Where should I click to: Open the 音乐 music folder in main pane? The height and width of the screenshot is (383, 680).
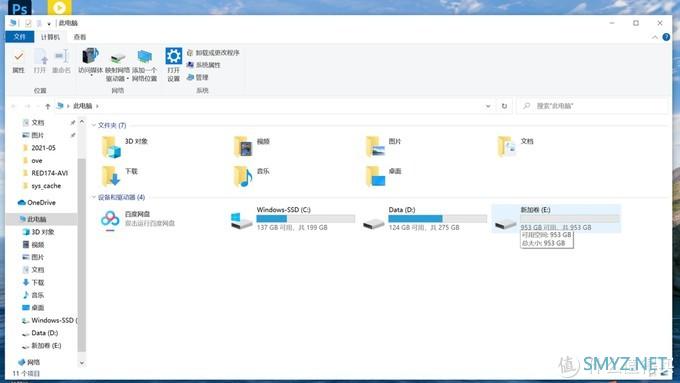252,176
